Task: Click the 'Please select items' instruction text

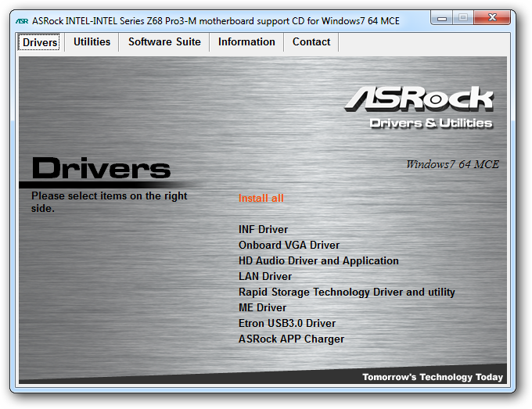Action: click(x=110, y=202)
